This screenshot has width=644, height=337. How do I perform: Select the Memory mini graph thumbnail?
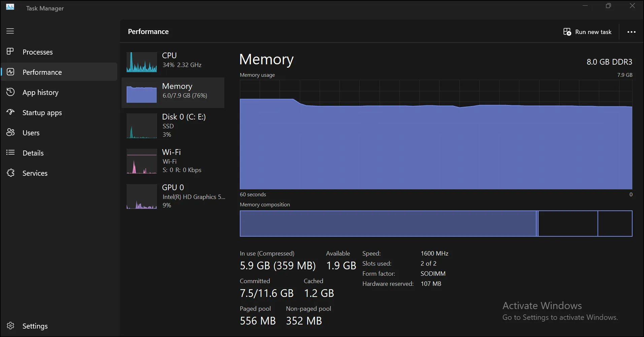142,93
